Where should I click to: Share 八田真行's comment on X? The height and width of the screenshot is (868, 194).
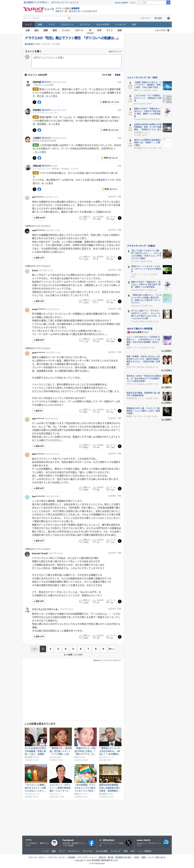pyautogui.click(x=34, y=158)
